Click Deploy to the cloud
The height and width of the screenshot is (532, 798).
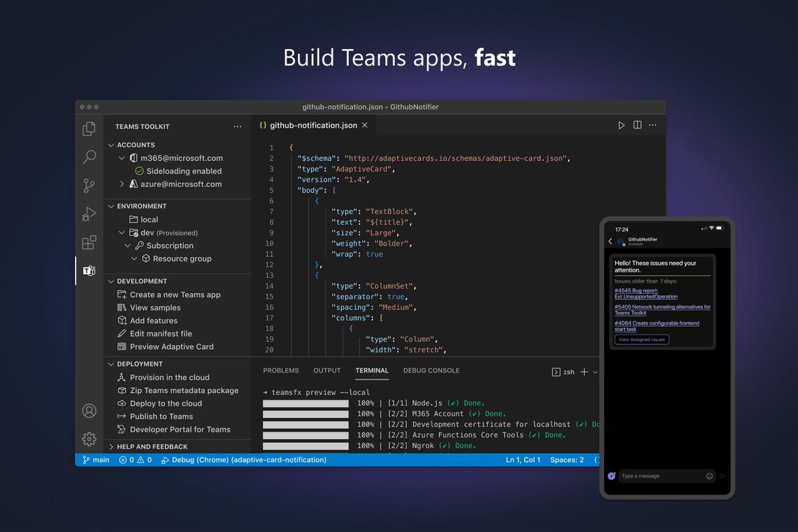pos(160,404)
